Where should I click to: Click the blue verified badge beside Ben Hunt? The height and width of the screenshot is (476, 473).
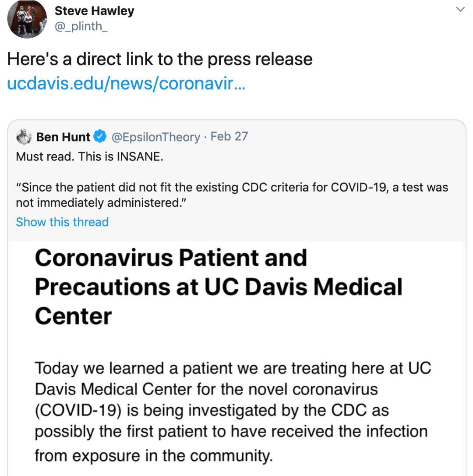(100, 136)
